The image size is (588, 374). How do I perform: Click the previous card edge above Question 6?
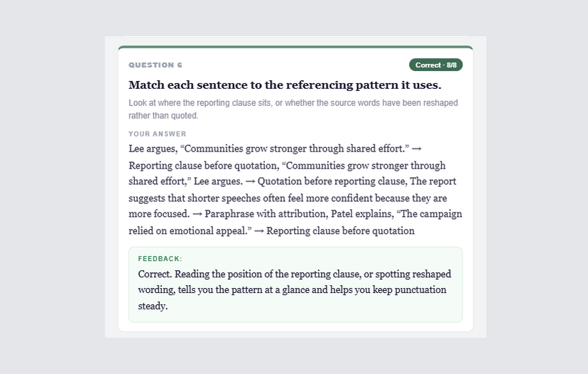295,37
